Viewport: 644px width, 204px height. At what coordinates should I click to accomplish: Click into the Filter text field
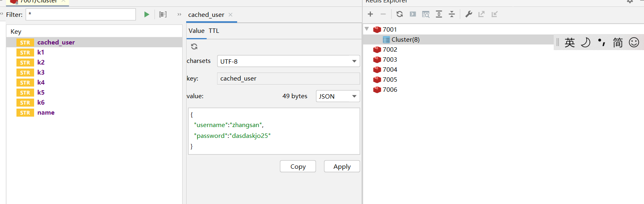(x=81, y=14)
